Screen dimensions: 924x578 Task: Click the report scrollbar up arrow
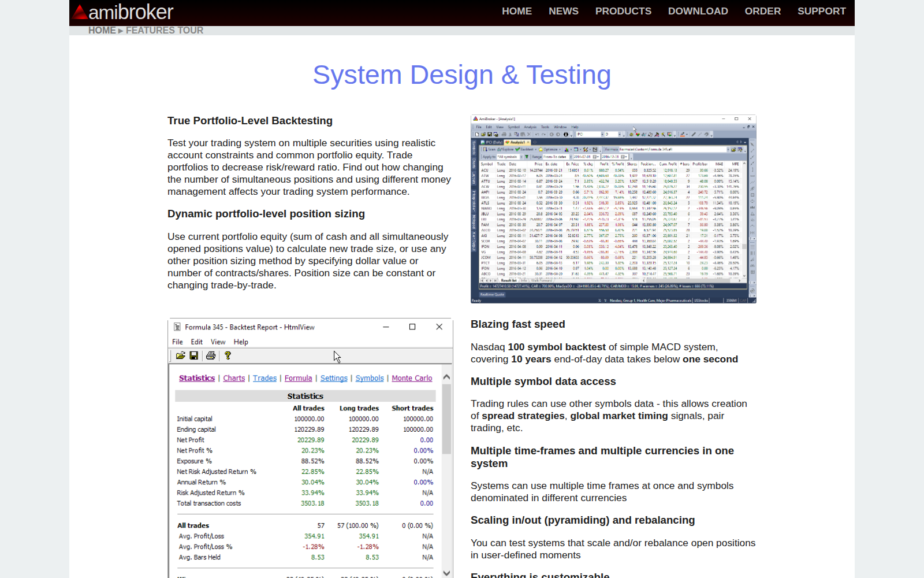(x=446, y=377)
